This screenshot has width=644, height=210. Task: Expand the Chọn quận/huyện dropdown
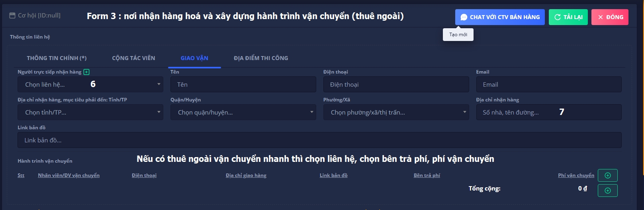(x=243, y=113)
